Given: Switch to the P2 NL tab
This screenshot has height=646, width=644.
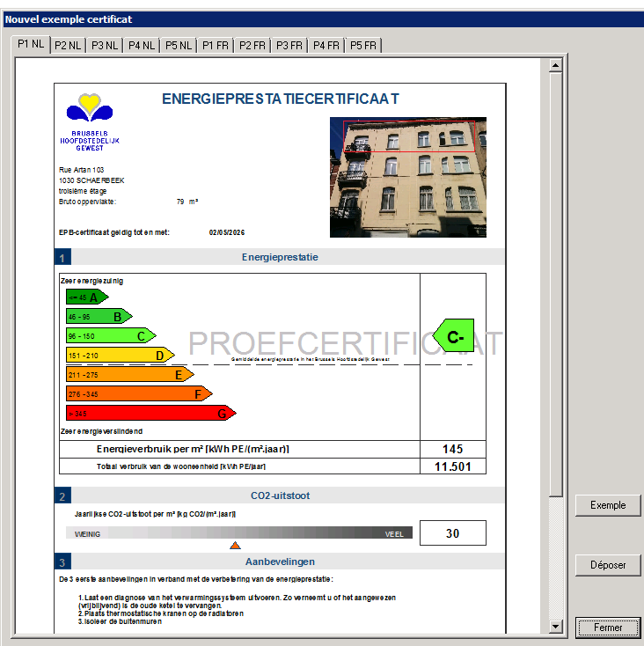Looking at the screenshot, I should tap(68, 45).
